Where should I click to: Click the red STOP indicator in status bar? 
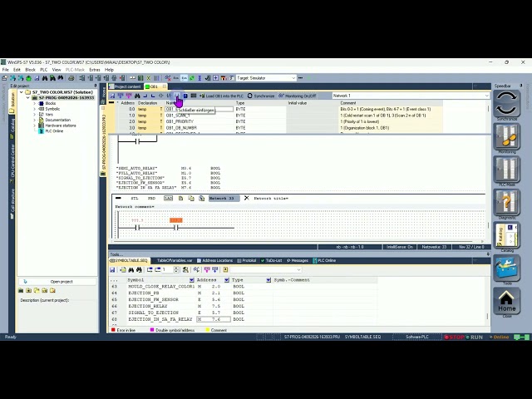click(x=455, y=337)
